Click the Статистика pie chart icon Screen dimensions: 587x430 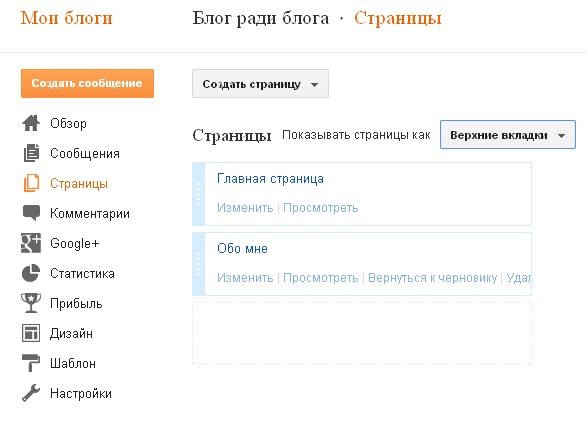pos(31,273)
